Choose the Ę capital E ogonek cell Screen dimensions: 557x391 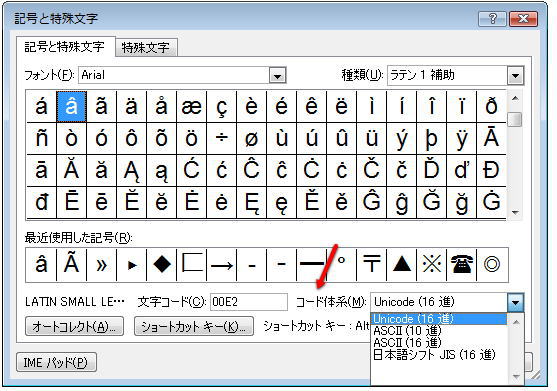pyautogui.click(x=252, y=202)
